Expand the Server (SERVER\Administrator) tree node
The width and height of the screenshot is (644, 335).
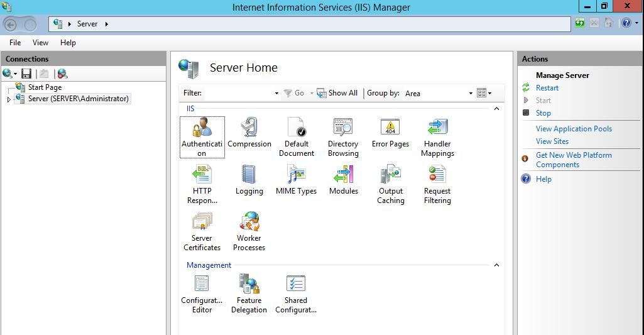[9, 99]
